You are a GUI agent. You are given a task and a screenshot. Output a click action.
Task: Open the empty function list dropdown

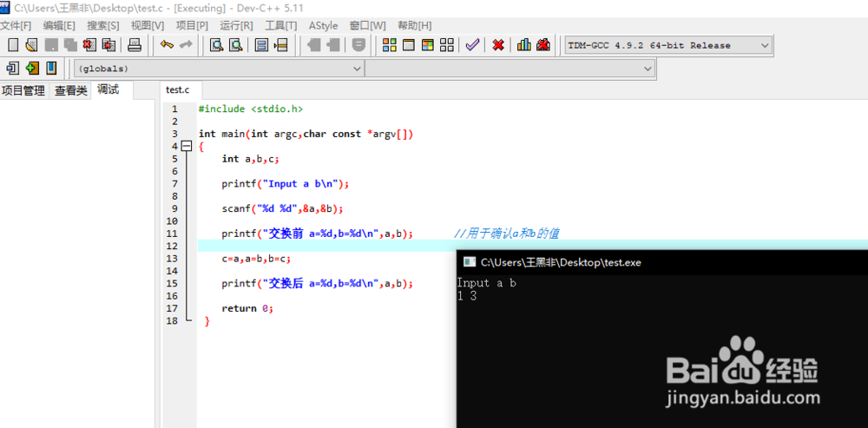click(x=510, y=69)
